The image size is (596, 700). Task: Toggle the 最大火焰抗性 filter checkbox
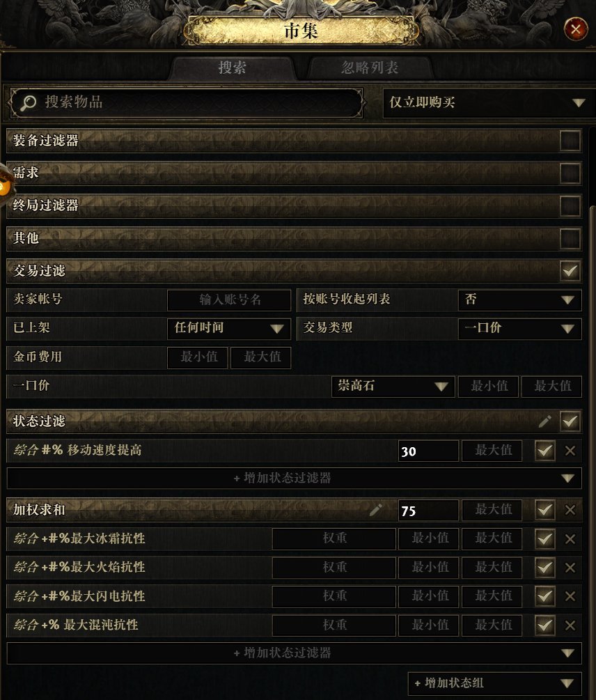[x=544, y=568]
